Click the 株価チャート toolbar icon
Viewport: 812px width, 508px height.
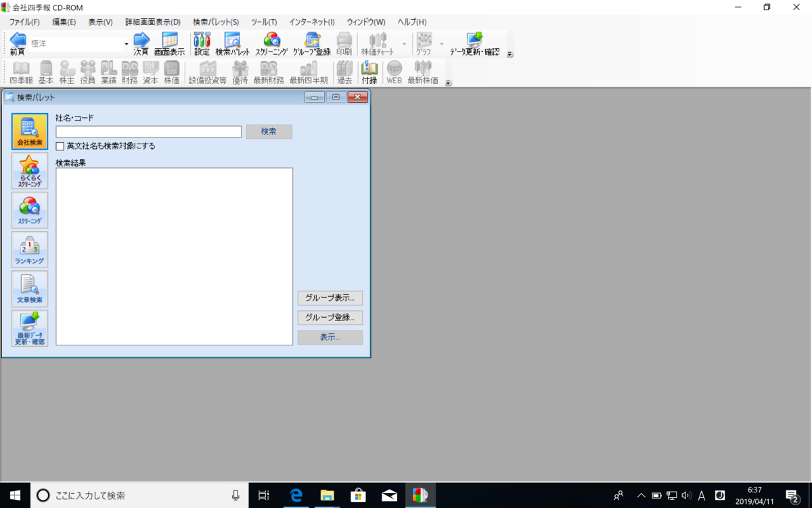click(378, 43)
